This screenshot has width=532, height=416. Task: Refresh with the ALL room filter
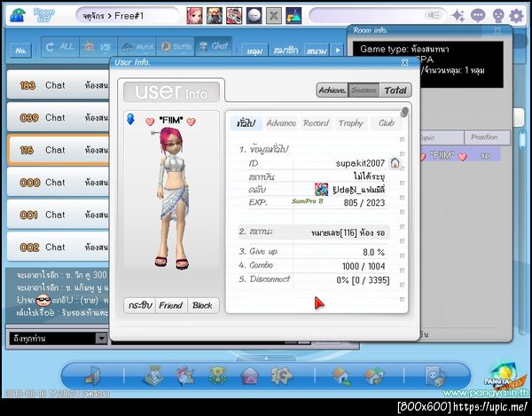(x=60, y=46)
